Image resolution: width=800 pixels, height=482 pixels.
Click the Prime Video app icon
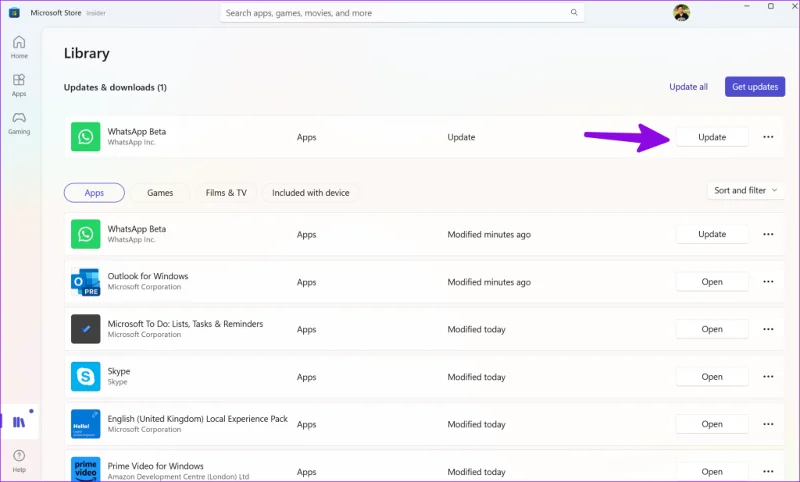click(x=86, y=469)
